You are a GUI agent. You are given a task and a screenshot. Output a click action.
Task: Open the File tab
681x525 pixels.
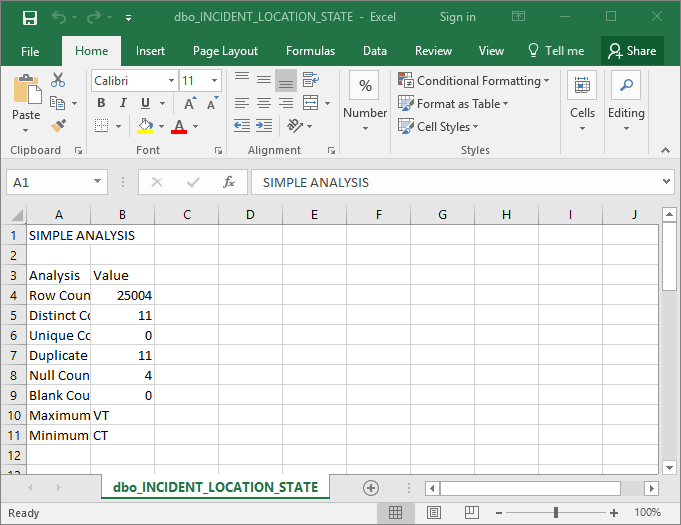coord(30,51)
